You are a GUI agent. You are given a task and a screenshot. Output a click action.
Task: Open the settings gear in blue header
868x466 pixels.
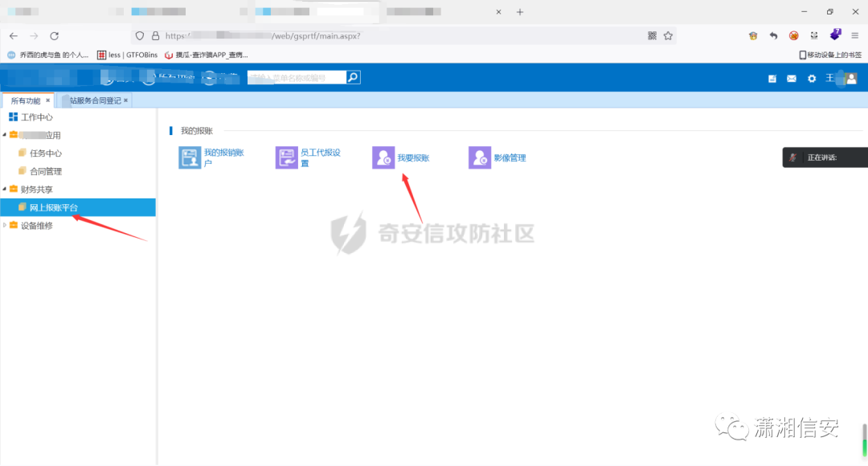(812, 78)
